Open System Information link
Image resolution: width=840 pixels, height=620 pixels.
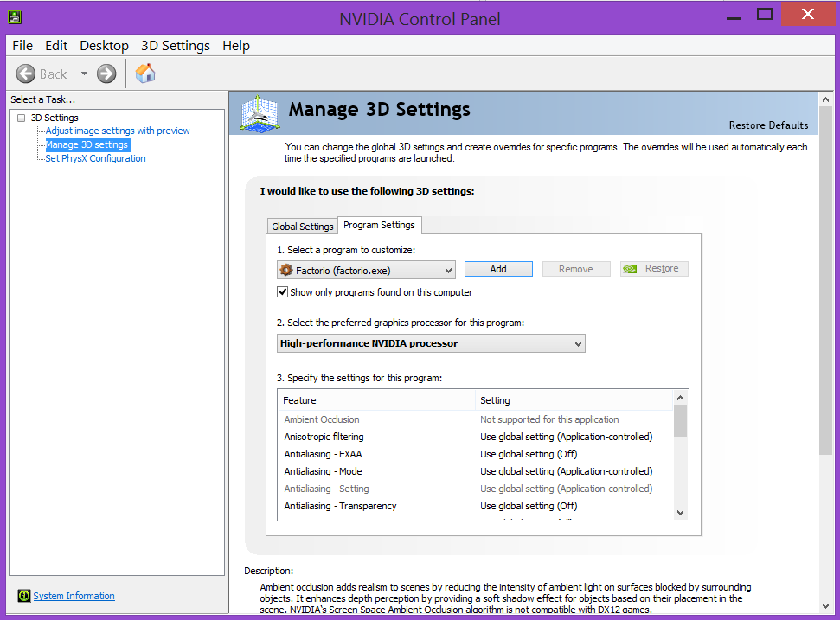74,596
